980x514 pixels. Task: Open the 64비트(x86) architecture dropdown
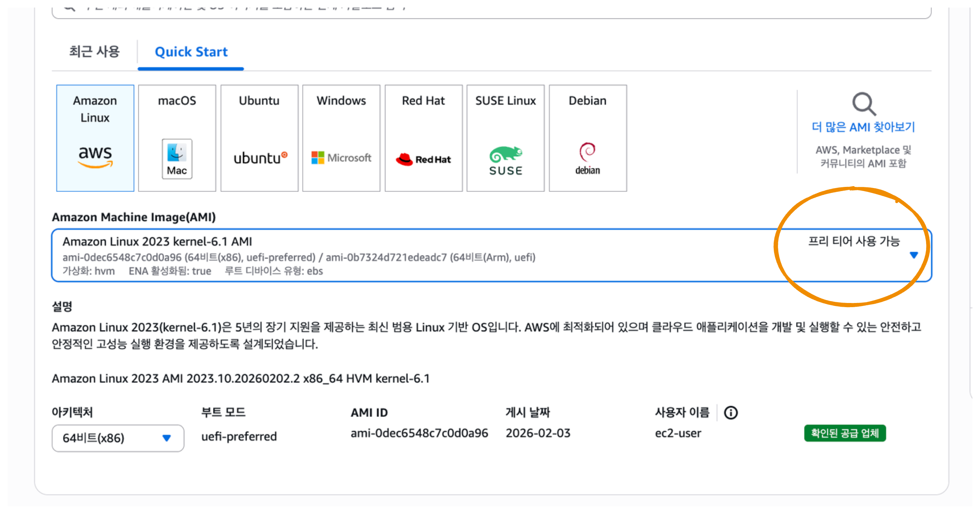click(118, 438)
